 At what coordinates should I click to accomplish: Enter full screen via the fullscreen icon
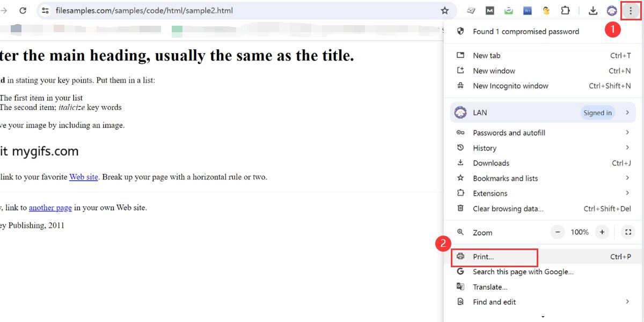tap(628, 232)
